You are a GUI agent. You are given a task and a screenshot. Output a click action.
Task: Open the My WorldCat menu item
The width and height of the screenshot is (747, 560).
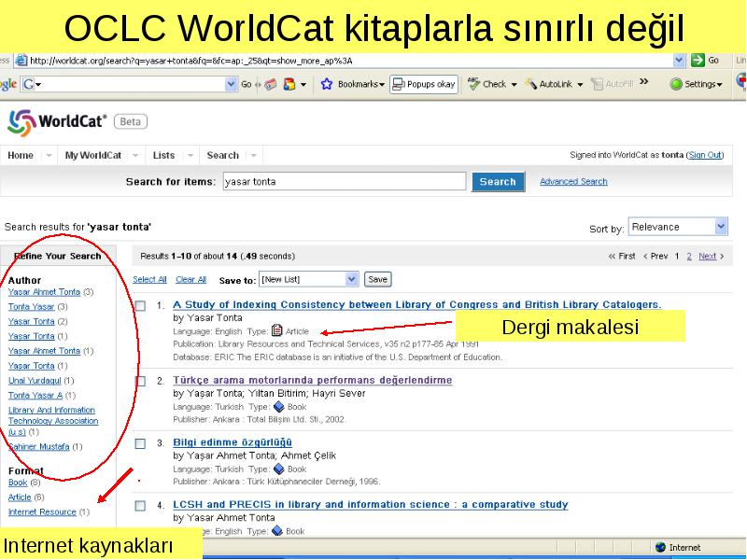(x=93, y=155)
